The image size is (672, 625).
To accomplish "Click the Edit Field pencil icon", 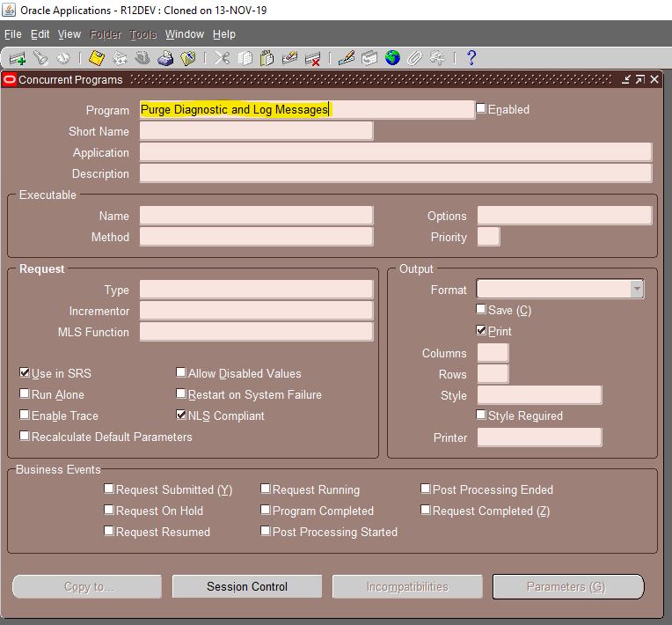I will tap(347, 58).
